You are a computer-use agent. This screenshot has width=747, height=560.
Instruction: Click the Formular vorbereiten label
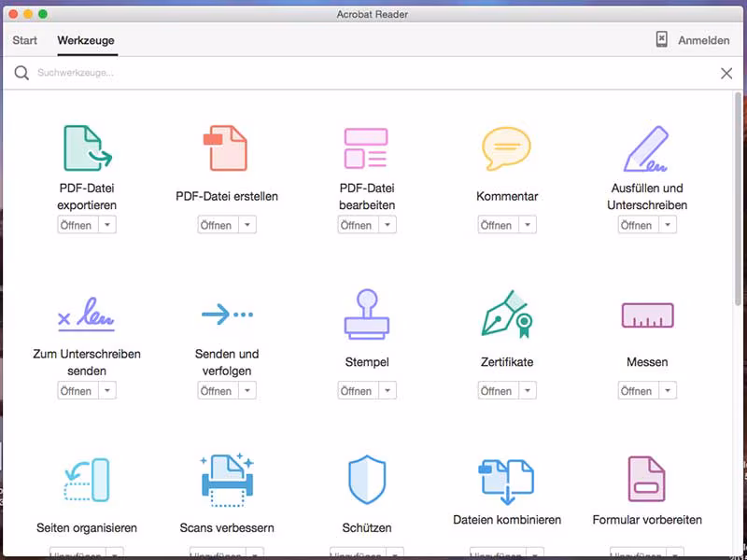647,520
